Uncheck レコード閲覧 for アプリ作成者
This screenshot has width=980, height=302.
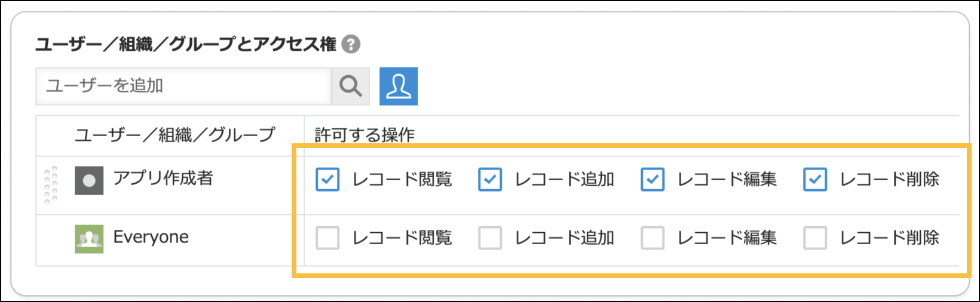[327, 180]
